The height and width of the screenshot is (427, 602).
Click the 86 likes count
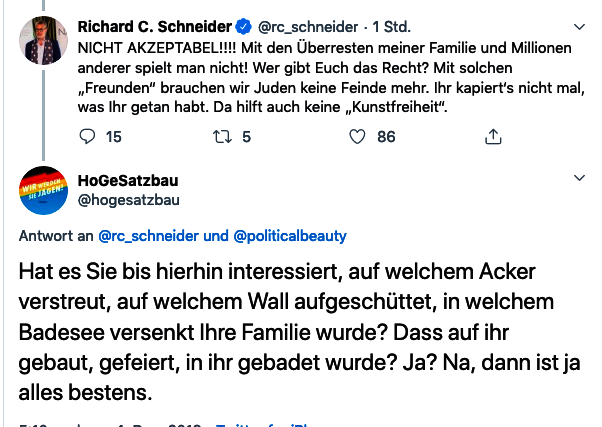tap(386, 136)
